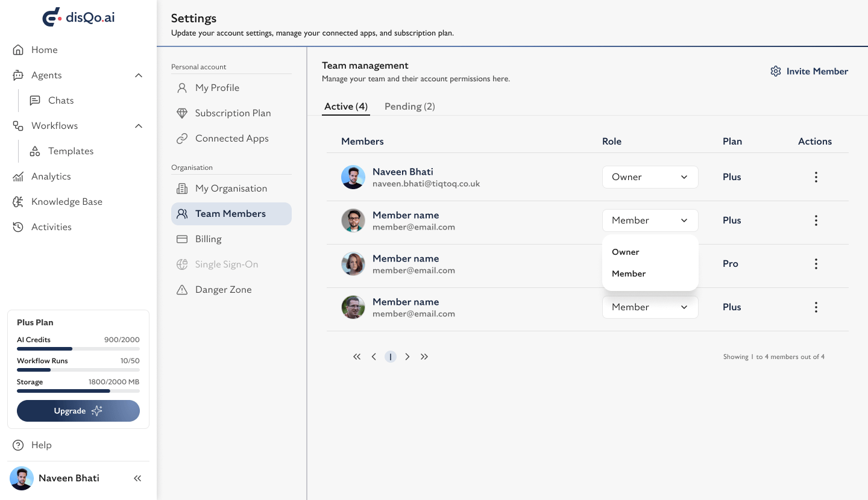Select page 1 in pagination
This screenshot has width=868, height=500.
(x=391, y=357)
